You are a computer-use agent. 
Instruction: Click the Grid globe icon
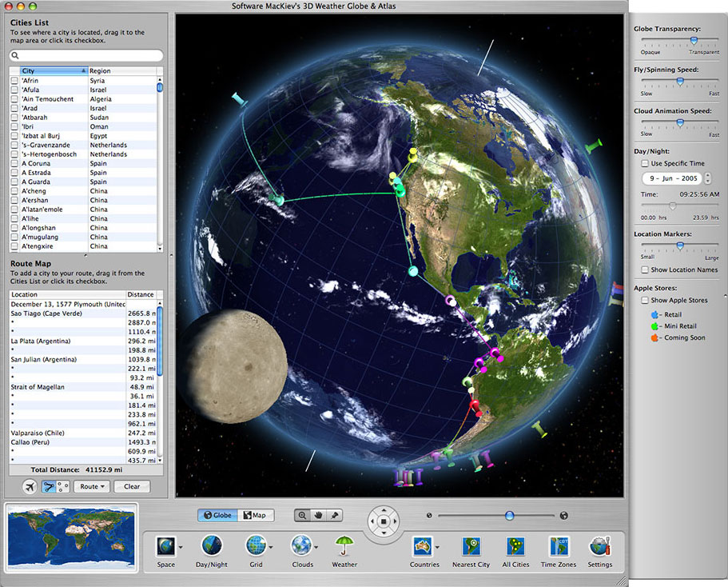pos(256,546)
